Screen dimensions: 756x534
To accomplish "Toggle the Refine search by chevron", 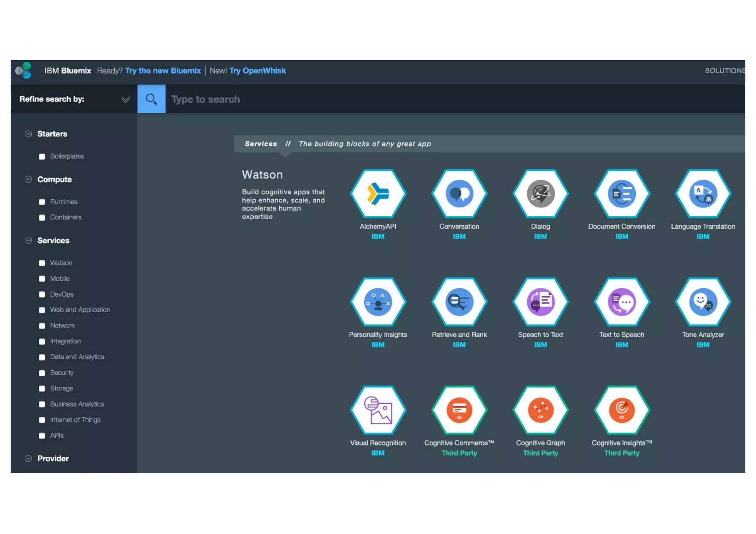I will pos(126,99).
